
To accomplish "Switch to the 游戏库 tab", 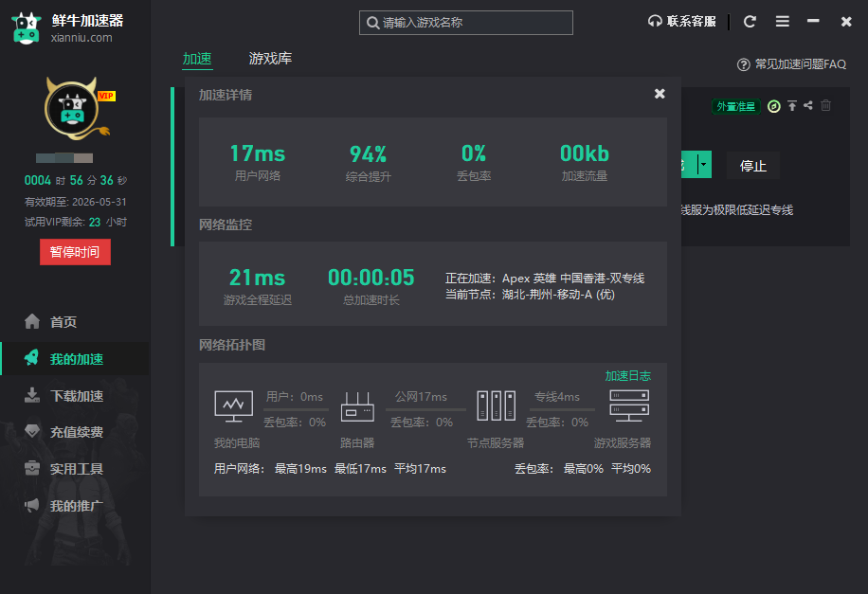I will coord(270,59).
